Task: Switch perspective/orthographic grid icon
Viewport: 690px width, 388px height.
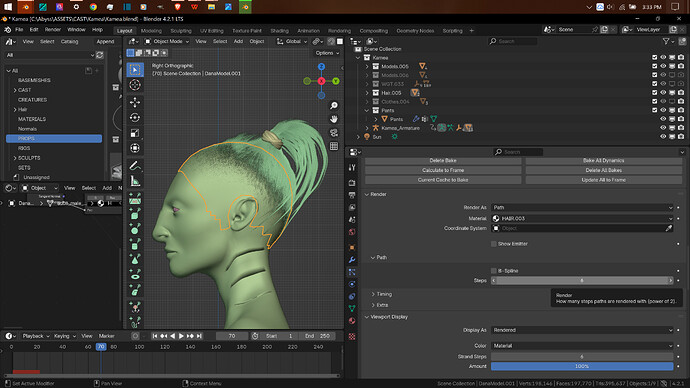Action: [x=334, y=146]
